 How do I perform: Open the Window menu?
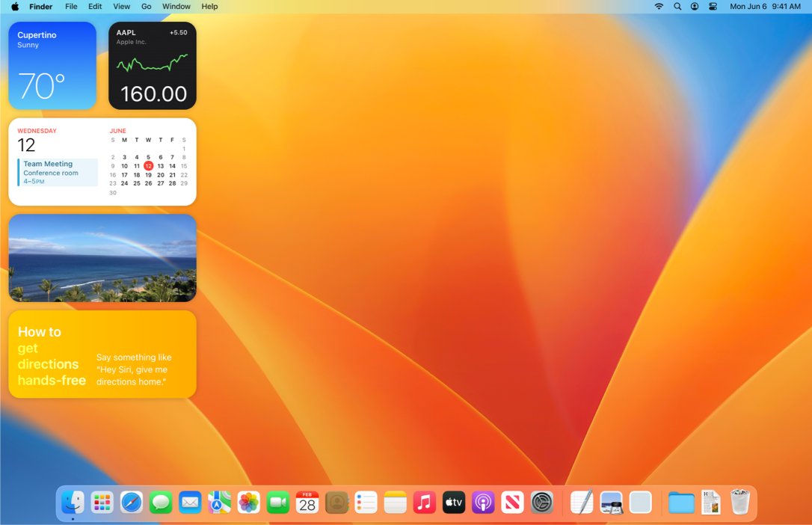point(176,6)
